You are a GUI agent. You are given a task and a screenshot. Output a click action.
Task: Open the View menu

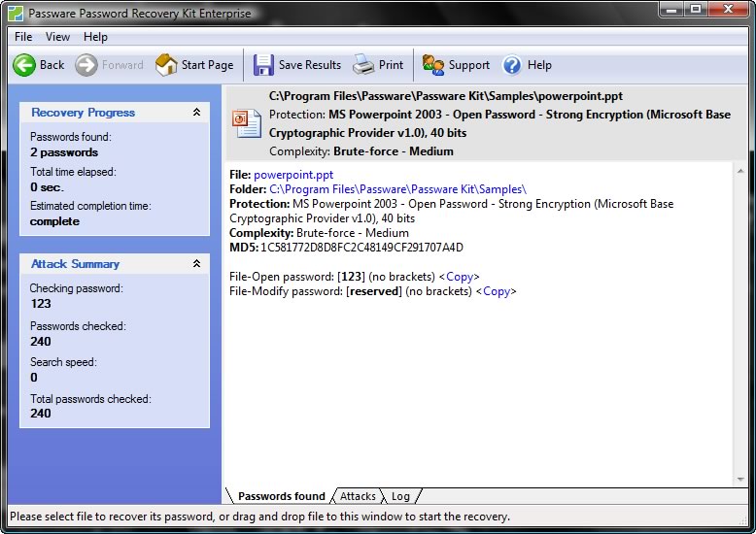(x=58, y=37)
